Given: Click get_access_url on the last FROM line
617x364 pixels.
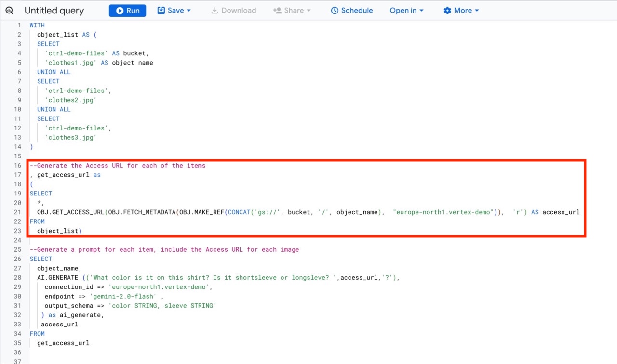Looking at the screenshot, I should point(63,343).
